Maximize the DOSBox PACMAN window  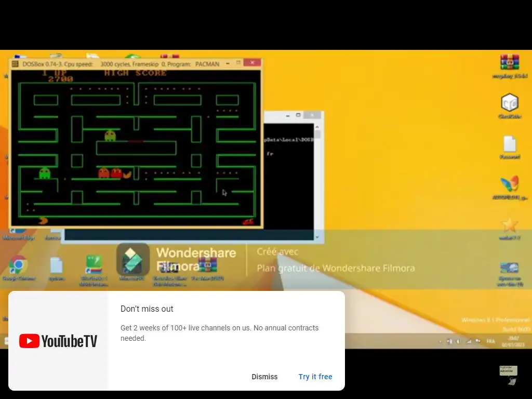pos(238,63)
